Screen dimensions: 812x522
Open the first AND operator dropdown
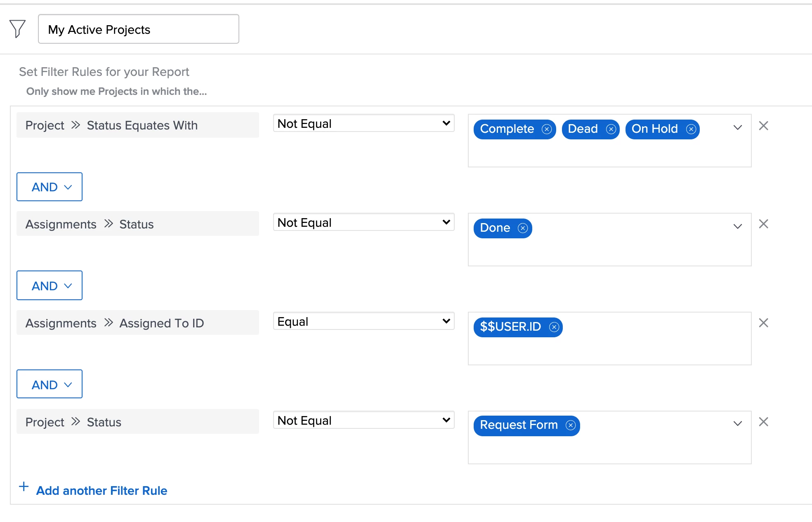50,187
